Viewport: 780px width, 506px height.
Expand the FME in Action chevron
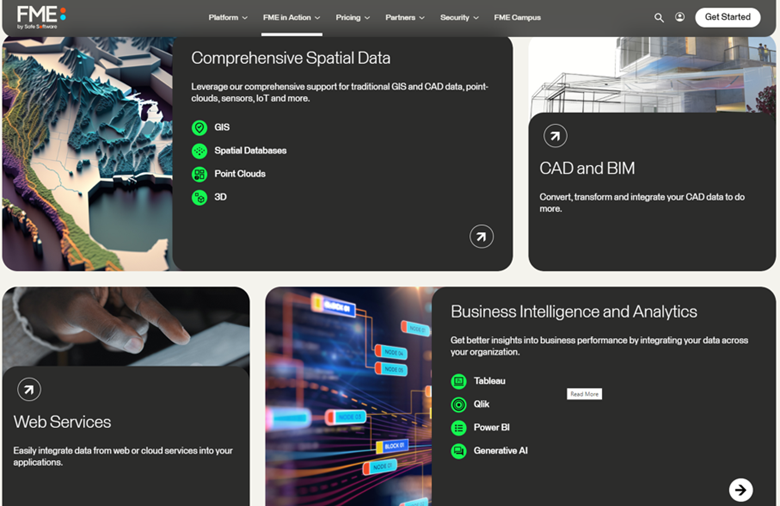[317, 18]
